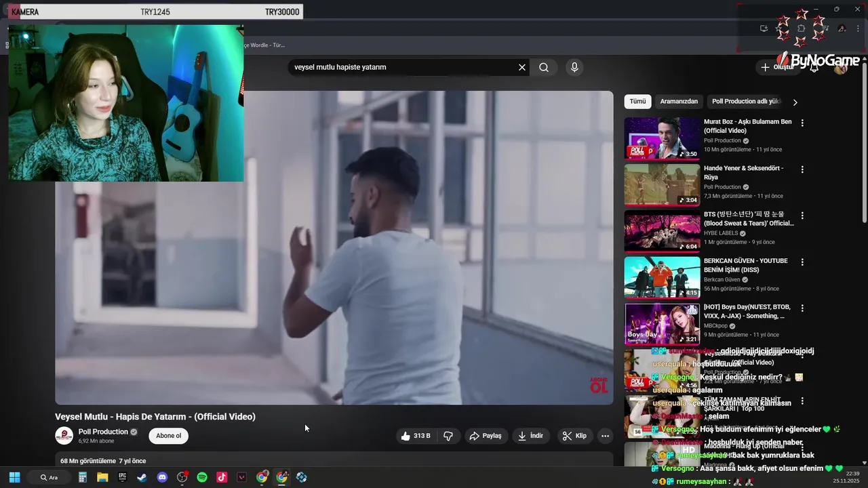
Task: Click the Paylaş share button
Action: tap(486, 436)
